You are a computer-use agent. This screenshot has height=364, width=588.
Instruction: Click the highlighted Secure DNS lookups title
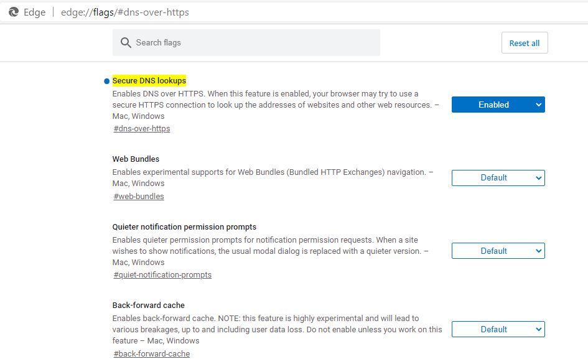[x=149, y=81]
